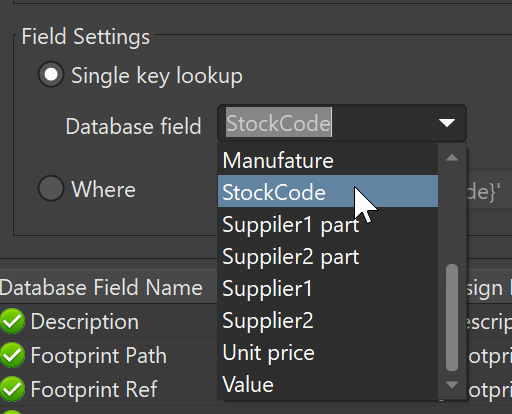Viewport: 512px width, 414px height.
Task: Open the Database field dropdown arrow
Action: click(x=447, y=123)
